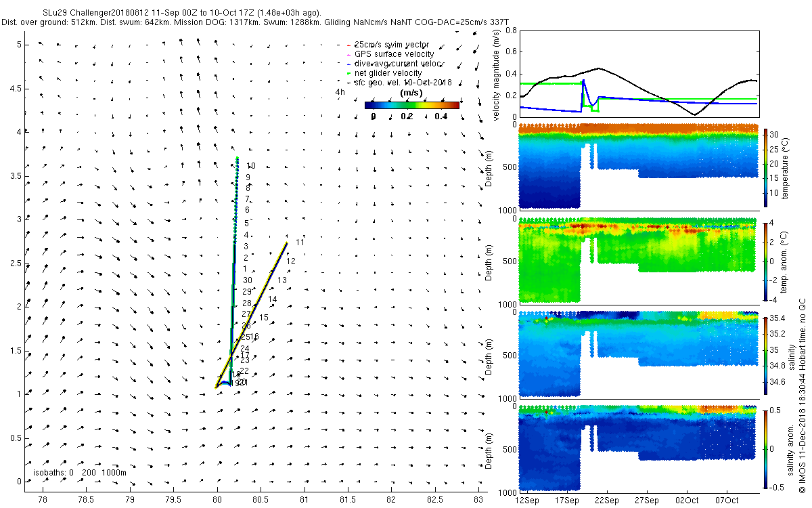
Task: Click the day '5' marker on the track
Action: (x=246, y=223)
